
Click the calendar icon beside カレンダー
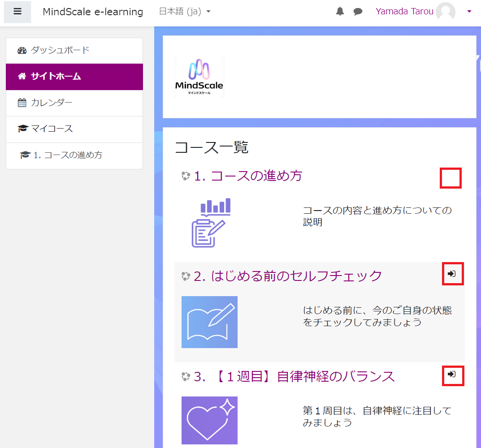coord(22,103)
